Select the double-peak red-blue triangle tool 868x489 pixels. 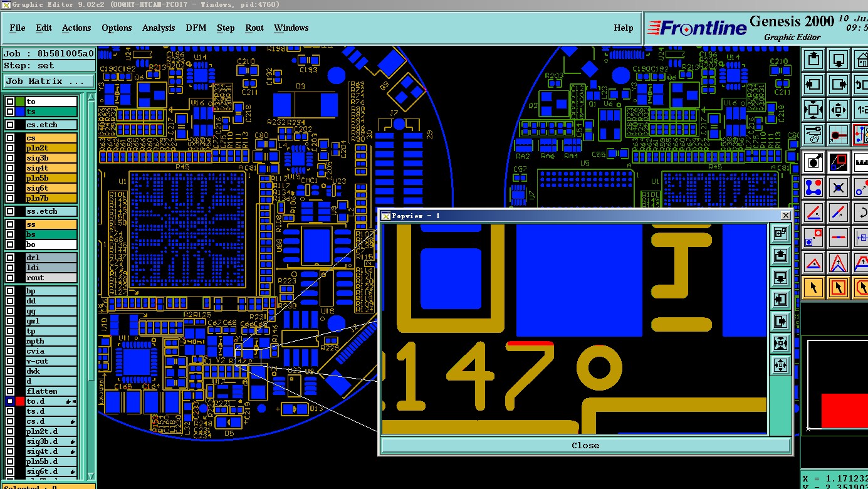(x=839, y=263)
